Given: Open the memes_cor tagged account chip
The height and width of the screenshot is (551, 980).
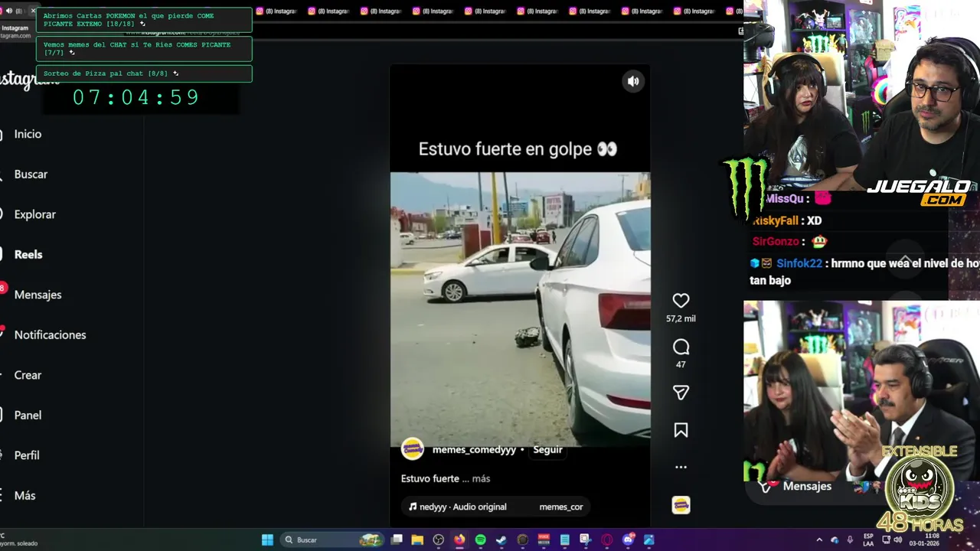Looking at the screenshot, I should click(x=560, y=507).
